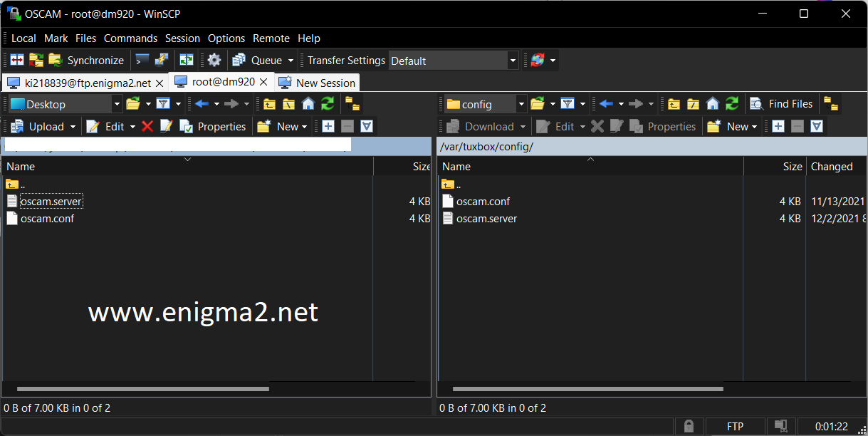The width and height of the screenshot is (868, 436).
Task: Toggle the local directory tree icon
Action: click(352, 104)
